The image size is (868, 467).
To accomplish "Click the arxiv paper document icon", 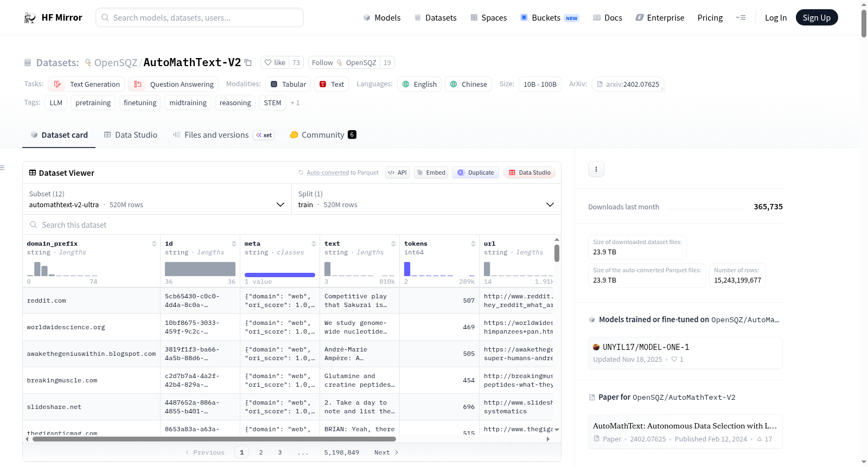I will click(x=599, y=84).
